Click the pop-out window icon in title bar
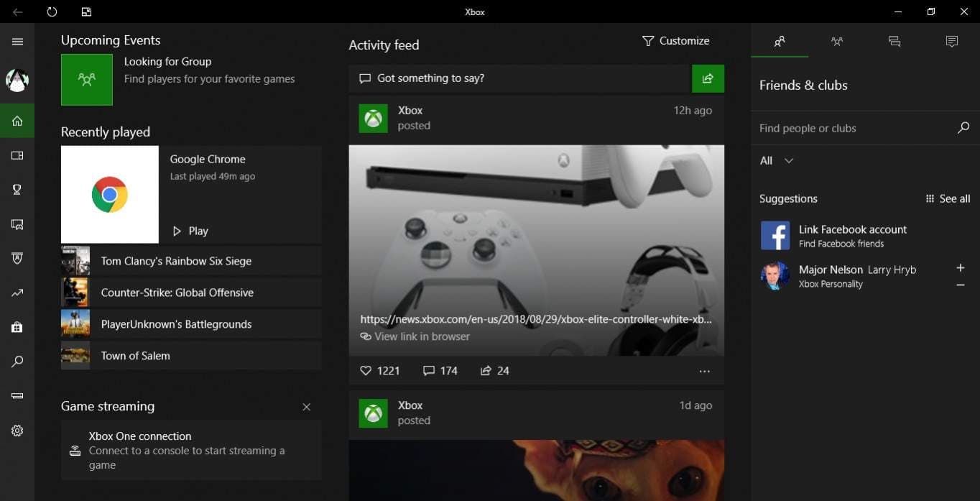The height and width of the screenshot is (501, 980). [x=86, y=12]
